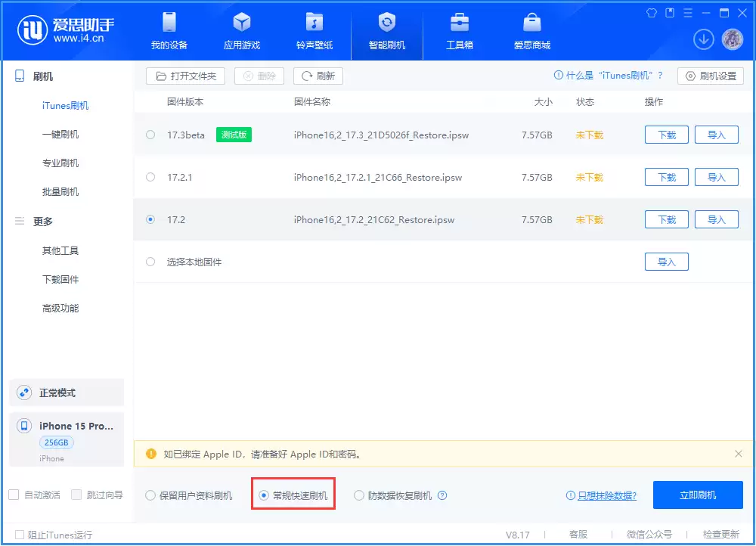This screenshot has height=546, width=756.
Task: Click the 删除 (Delete) button
Action: tap(259, 76)
